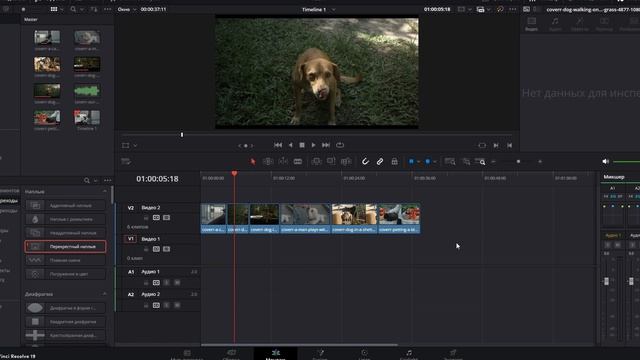Click the speaker volume icon
This screenshot has height=360, width=640.
606,162
